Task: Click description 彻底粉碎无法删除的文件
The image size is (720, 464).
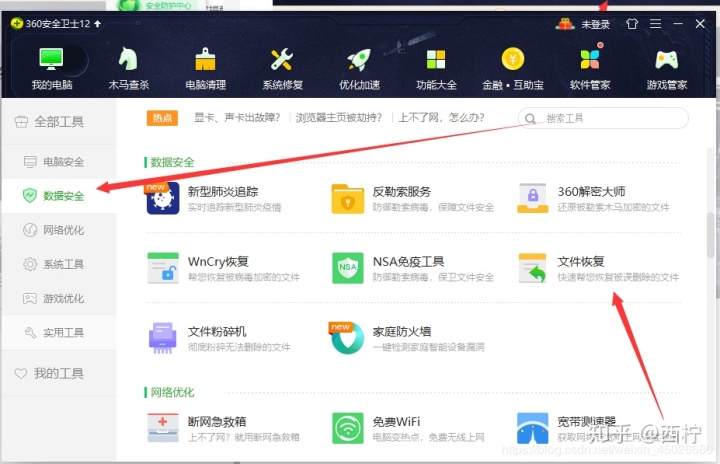Action: tap(239, 347)
